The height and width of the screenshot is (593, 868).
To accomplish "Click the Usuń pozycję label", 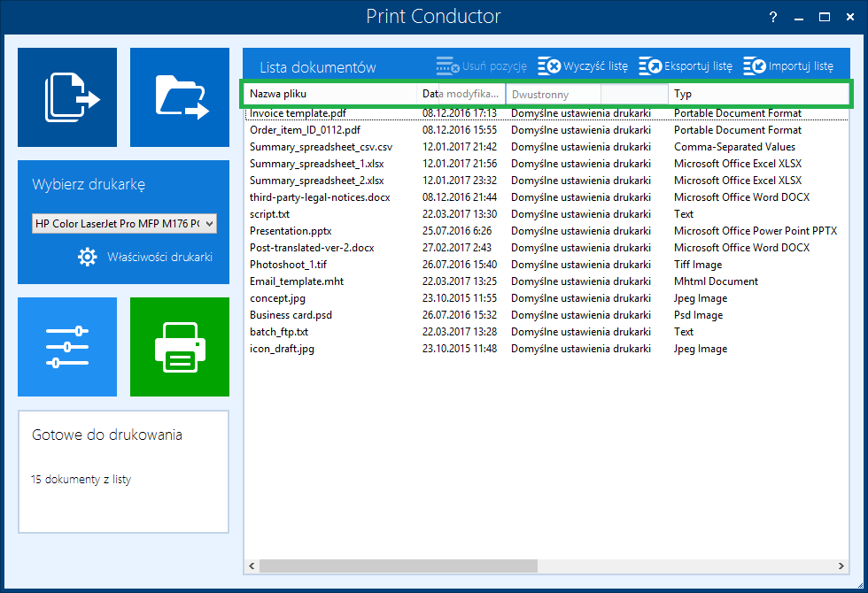I will (x=494, y=66).
